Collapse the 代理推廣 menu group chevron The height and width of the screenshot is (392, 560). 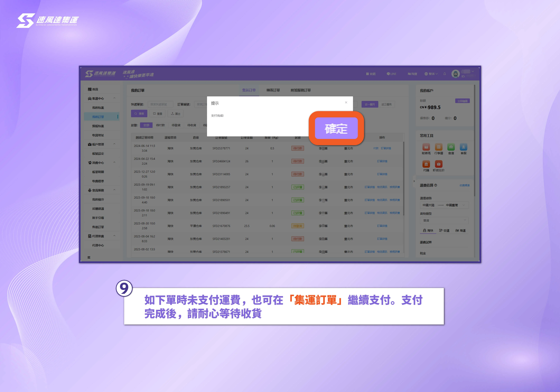pyautogui.click(x=114, y=236)
